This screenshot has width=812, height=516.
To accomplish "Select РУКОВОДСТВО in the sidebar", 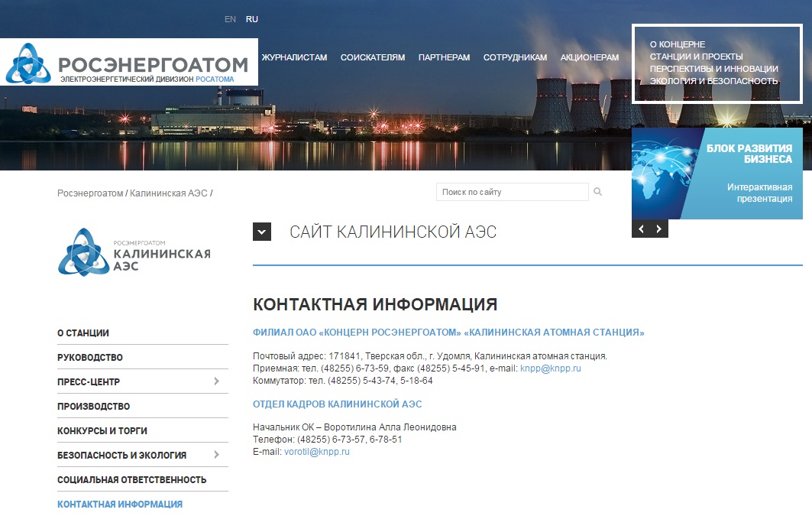I will 90,358.
